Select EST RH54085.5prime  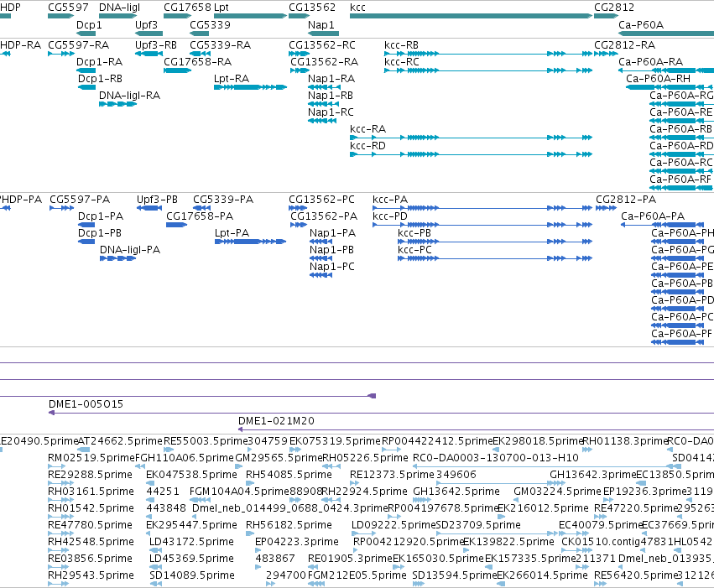pyautogui.click(x=289, y=475)
